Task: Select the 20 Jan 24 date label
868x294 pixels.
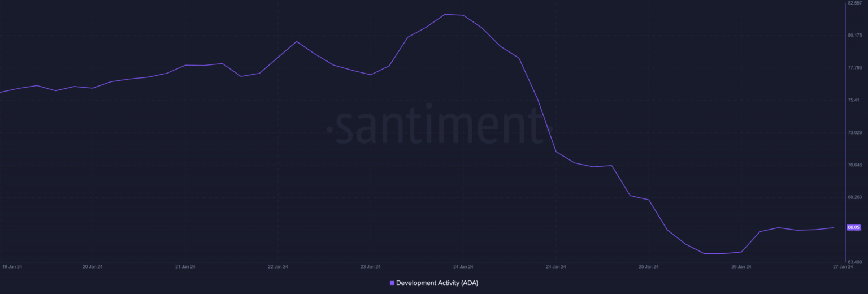Action: tap(93, 266)
